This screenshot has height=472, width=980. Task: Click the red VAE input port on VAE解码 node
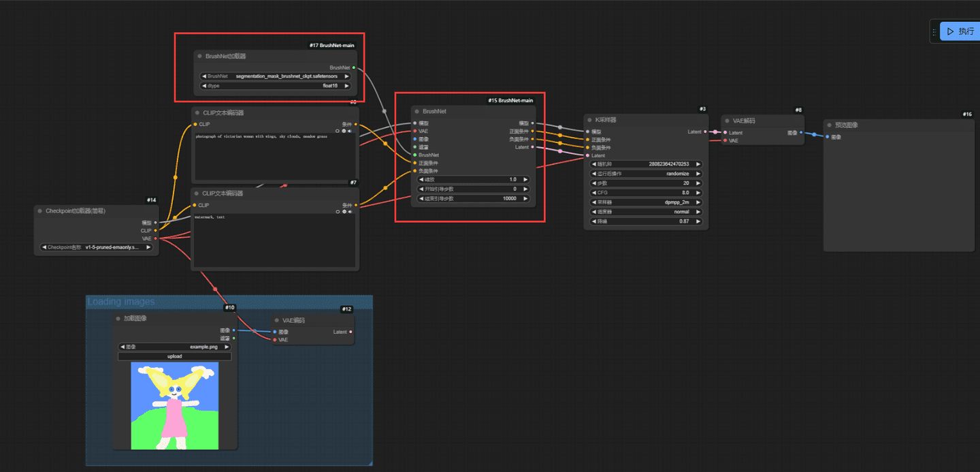pos(725,141)
